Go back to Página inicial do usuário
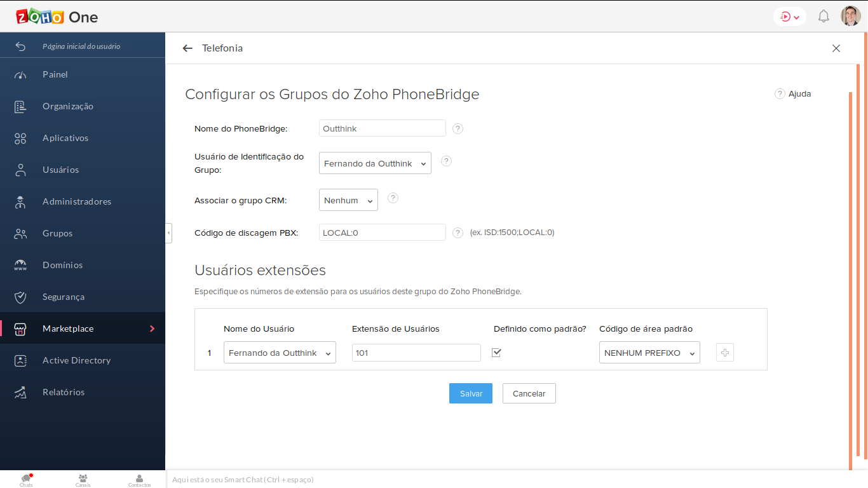868x488 pixels. (x=83, y=46)
